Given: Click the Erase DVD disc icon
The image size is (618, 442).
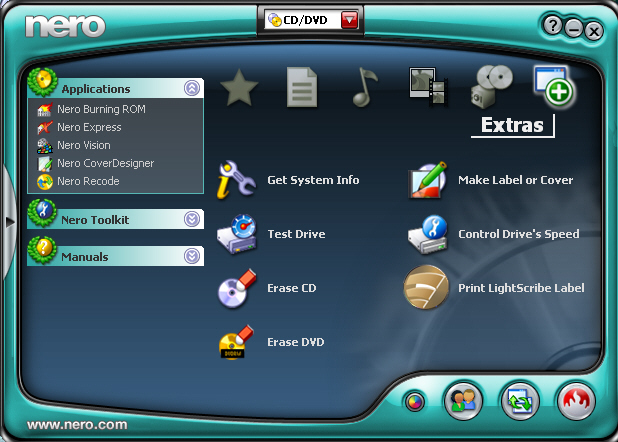Looking at the screenshot, I should click(x=236, y=342).
